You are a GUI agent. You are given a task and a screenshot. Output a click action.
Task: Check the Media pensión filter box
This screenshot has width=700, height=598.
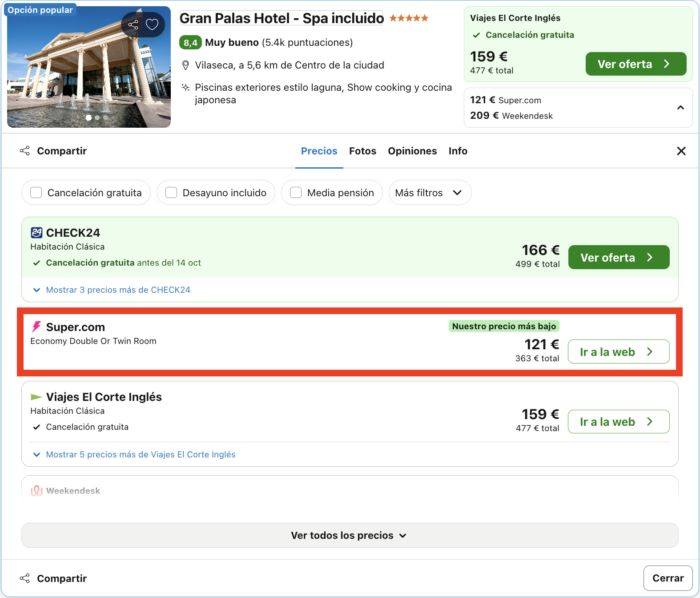[x=296, y=193]
